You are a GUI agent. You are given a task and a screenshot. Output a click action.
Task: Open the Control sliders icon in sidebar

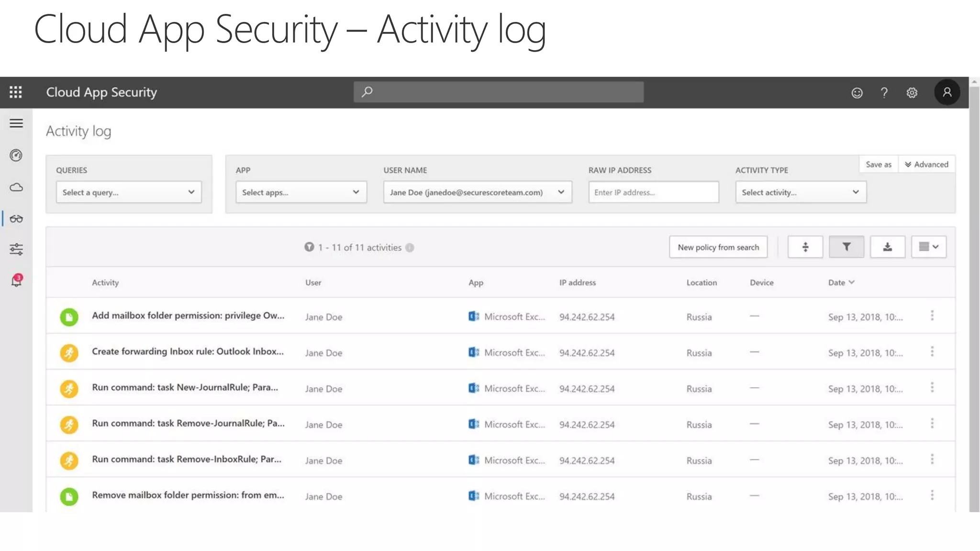coord(16,249)
